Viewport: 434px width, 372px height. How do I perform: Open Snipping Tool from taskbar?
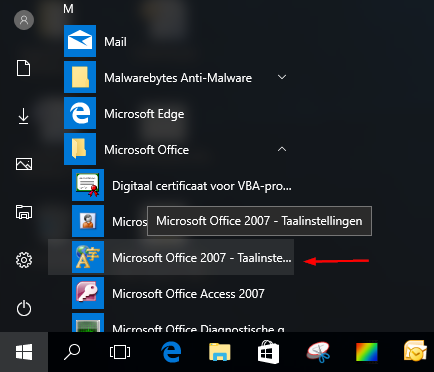click(x=319, y=352)
